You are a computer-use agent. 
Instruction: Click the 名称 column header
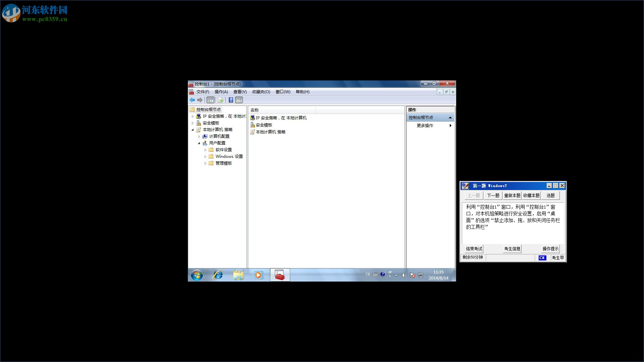[x=282, y=110]
